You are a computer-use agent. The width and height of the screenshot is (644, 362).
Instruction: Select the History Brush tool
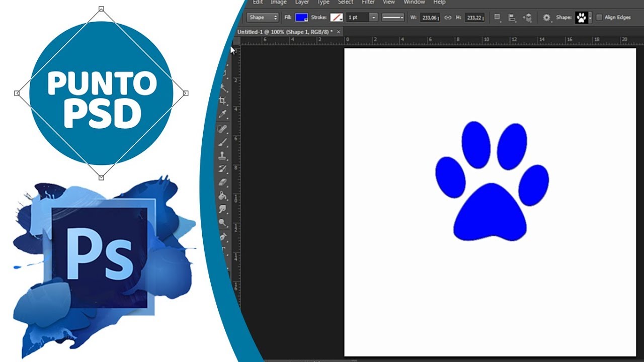click(x=222, y=169)
